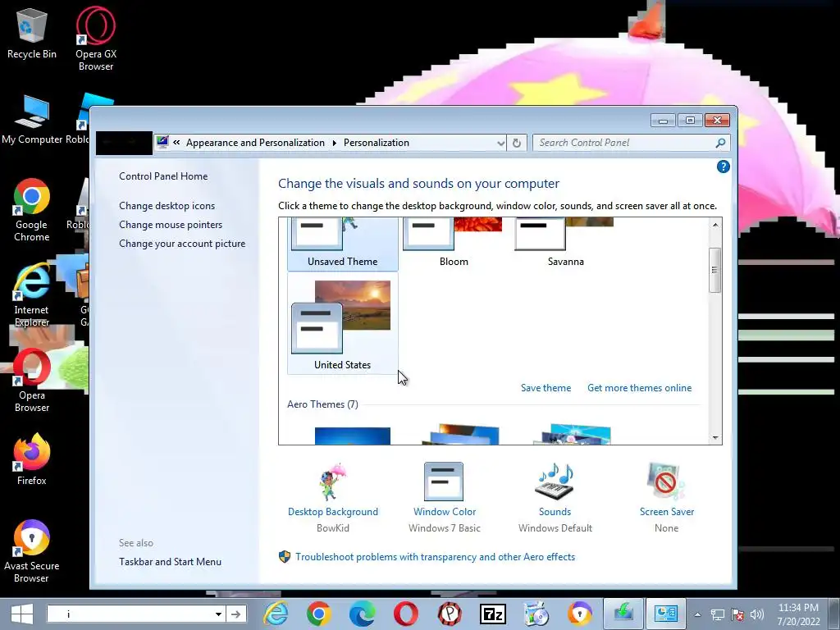Click the theme list scrollbar thumb
Viewport: 840px width, 630px height.
pyautogui.click(x=714, y=270)
